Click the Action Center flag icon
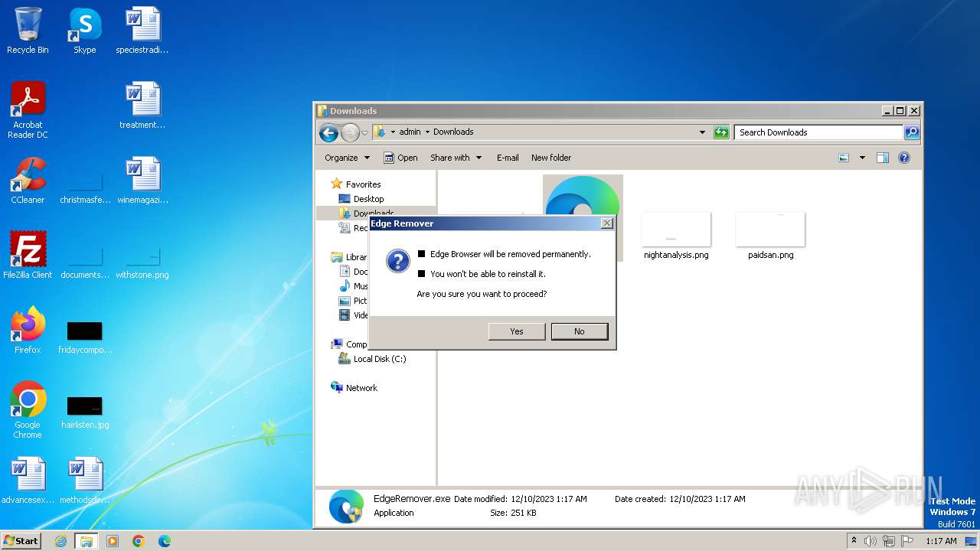Image resolution: width=980 pixels, height=551 pixels. [x=907, y=541]
